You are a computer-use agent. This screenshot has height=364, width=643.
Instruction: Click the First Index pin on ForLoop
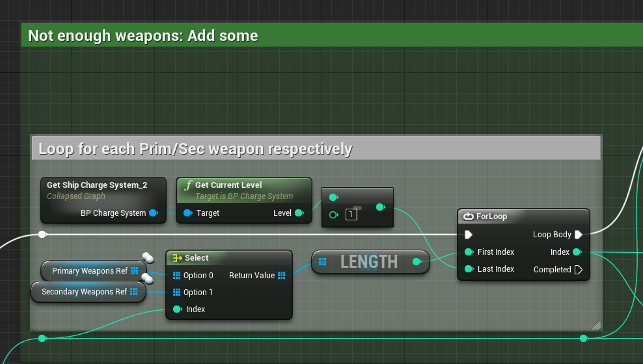469,252
